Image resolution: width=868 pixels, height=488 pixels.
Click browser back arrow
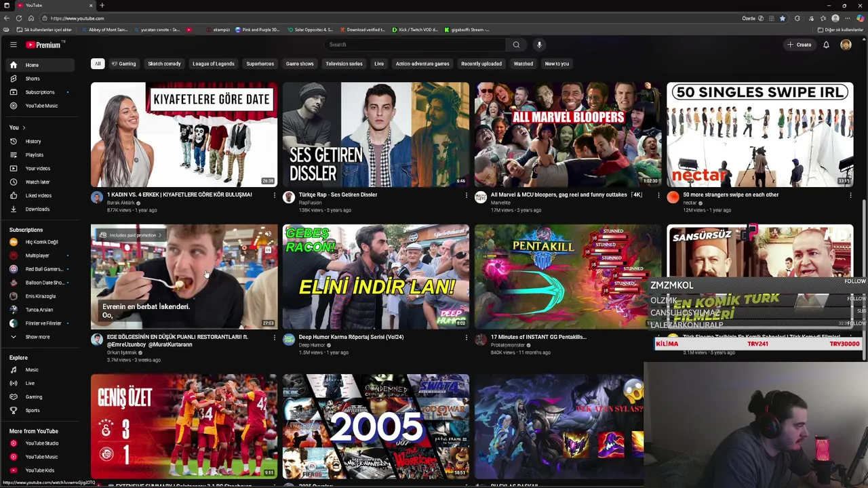point(7,18)
